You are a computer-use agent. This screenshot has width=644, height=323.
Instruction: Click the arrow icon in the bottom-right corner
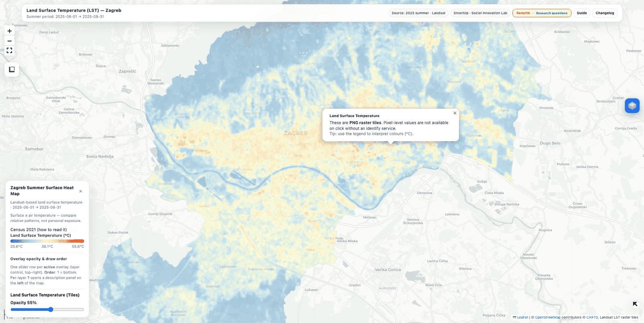pos(635,304)
